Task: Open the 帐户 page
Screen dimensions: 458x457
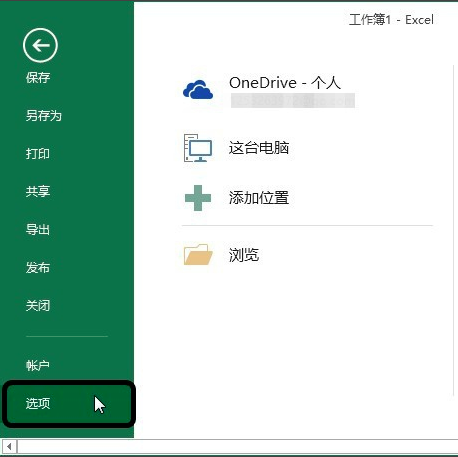Action: click(38, 366)
